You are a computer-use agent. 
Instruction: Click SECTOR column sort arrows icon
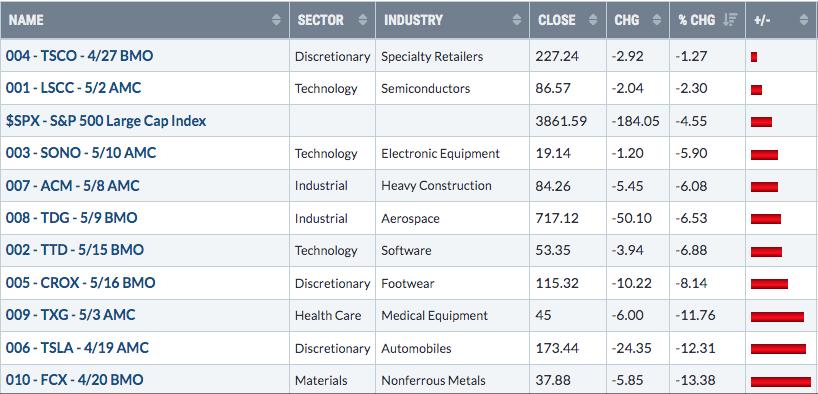(363, 20)
